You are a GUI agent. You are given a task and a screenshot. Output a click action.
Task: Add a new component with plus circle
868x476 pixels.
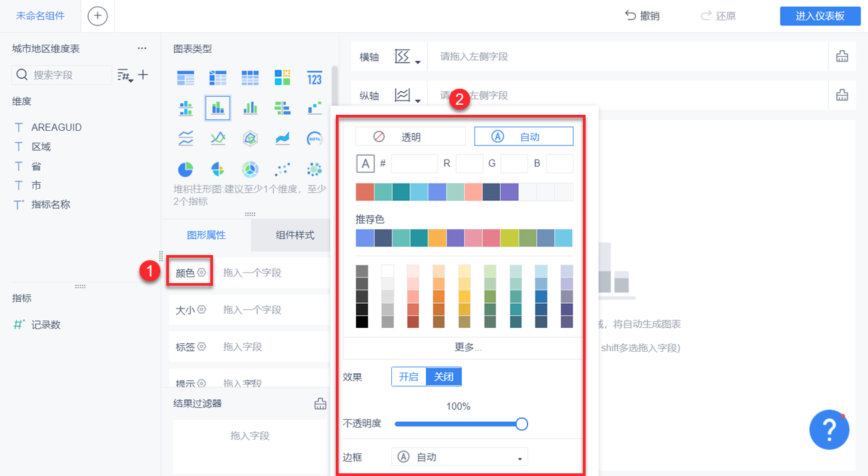click(97, 16)
